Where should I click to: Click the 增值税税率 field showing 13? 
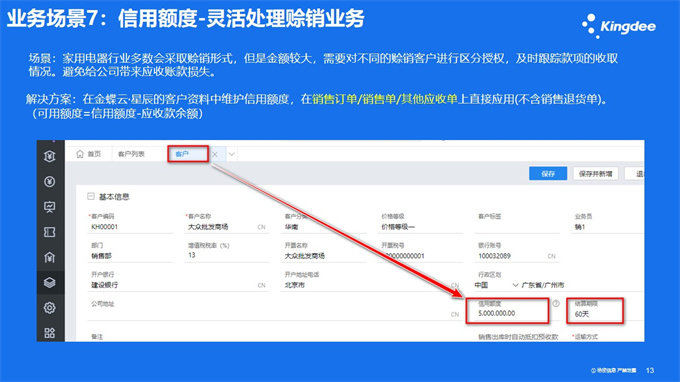click(x=226, y=255)
